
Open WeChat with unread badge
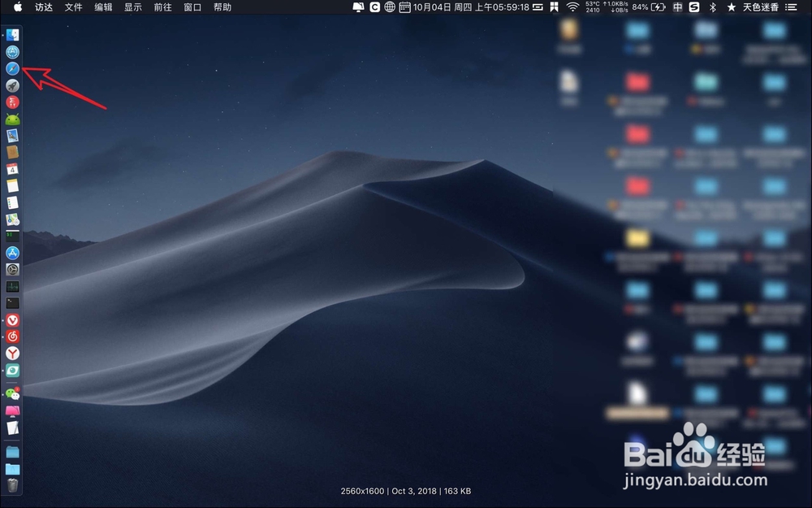12,394
